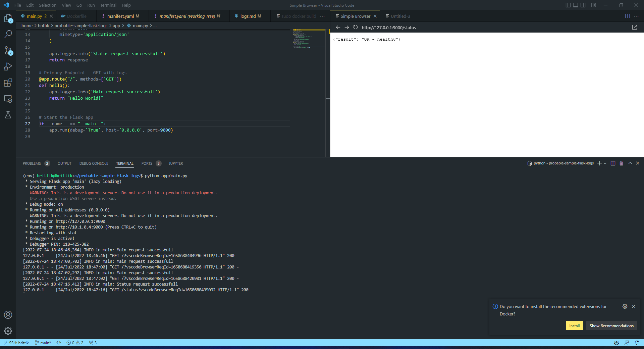Click the feedback icon in status bar

pyautogui.click(x=627, y=343)
